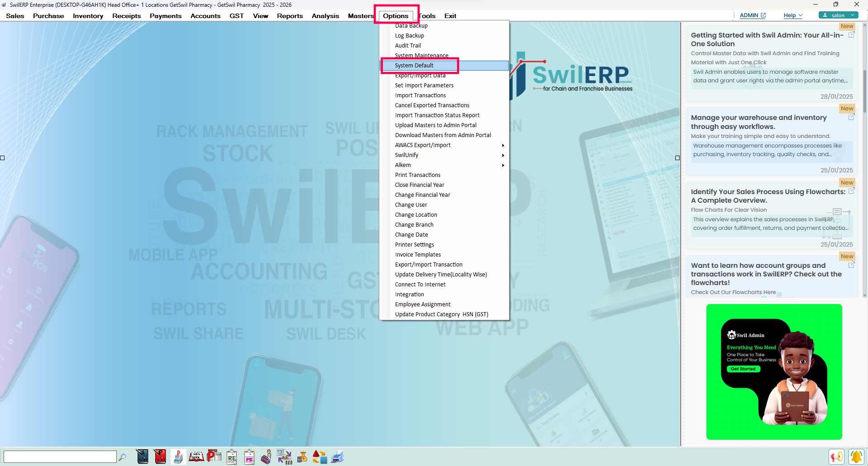Click the counter sale person toolbar icon
This screenshot has width=868, height=466.
coord(267,457)
